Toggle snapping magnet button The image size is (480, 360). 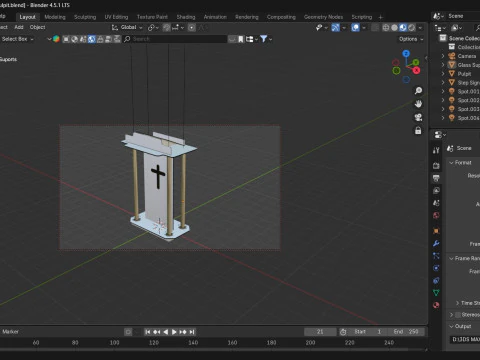[166, 27]
